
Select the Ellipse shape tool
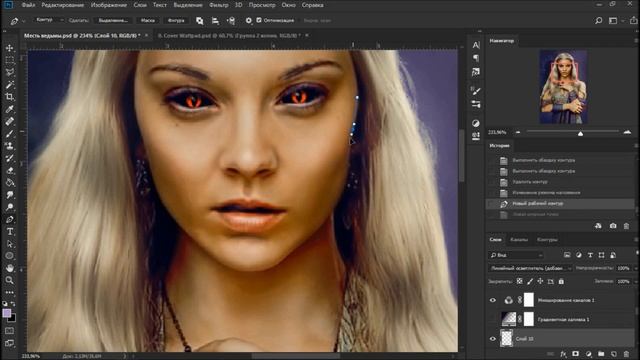9,256
